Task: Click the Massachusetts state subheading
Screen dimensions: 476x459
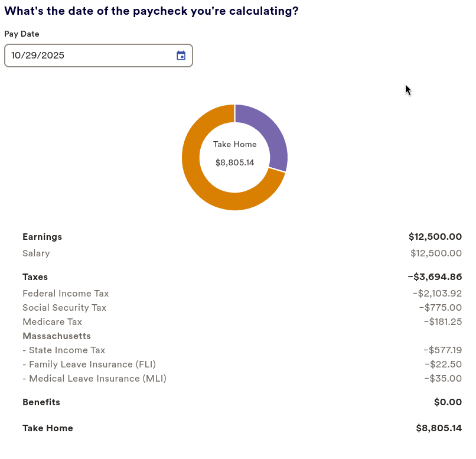Action: point(57,336)
